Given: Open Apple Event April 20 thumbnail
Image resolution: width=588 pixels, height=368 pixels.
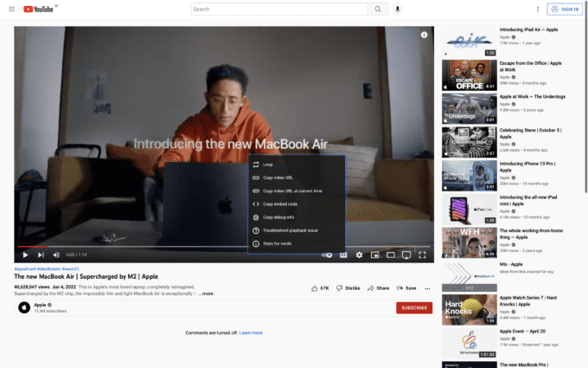Looking at the screenshot, I should (x=470, y=343).
